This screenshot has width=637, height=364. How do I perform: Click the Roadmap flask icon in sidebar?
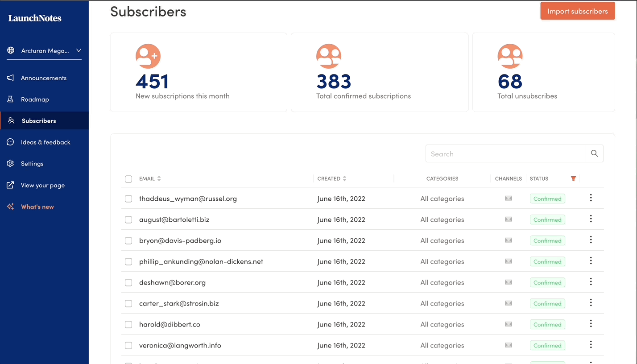pos(11,99)
